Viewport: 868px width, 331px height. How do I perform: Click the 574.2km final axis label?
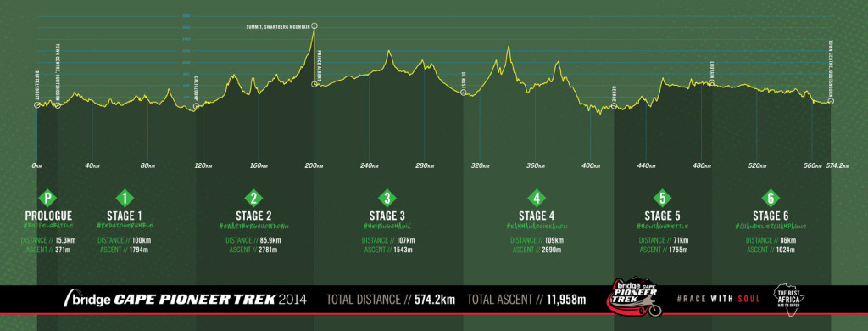(837, 165)
